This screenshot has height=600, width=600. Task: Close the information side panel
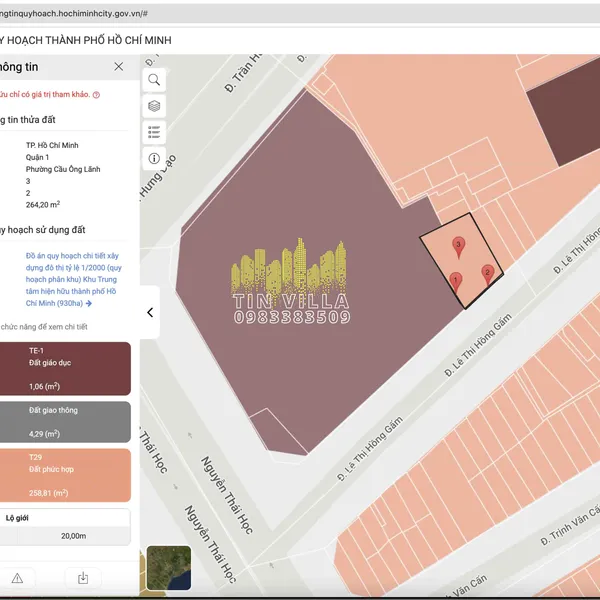coord(119,66)
